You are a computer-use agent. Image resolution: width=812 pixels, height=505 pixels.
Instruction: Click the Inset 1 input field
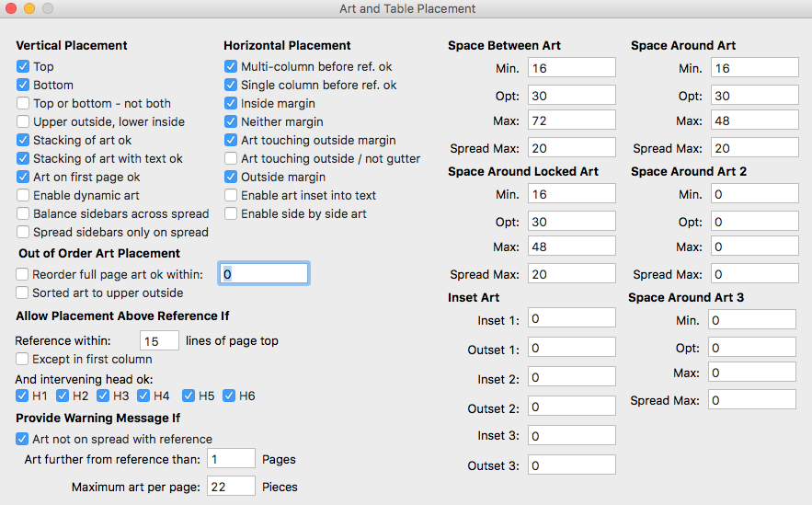tap(571, 319)
